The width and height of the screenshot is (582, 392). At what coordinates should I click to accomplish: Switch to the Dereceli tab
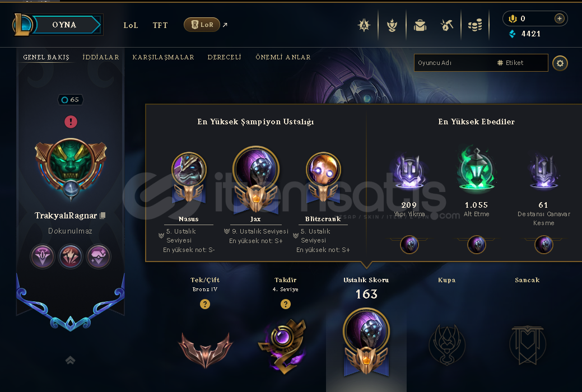[x=224, y=57]
